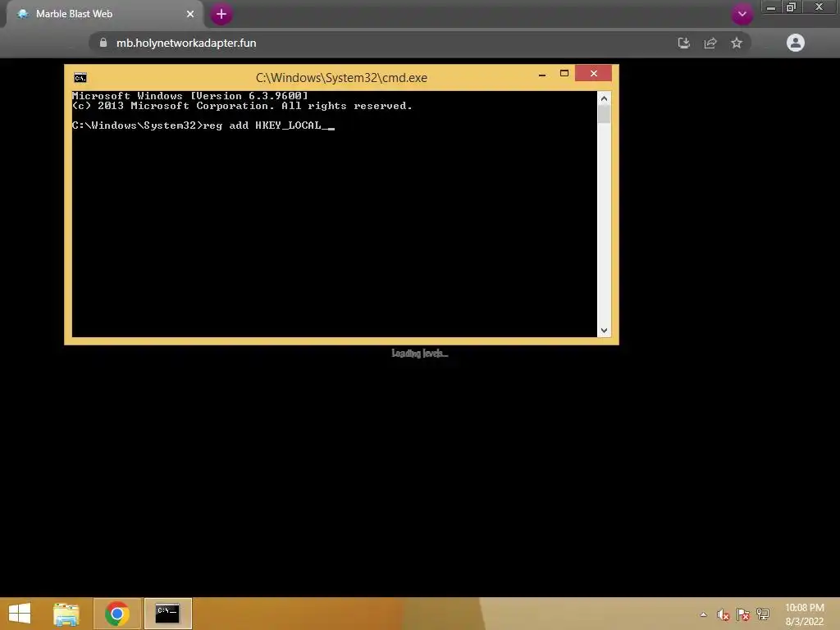840x630 pixels.
Task: Close the Marble Blast Web tab
Action: click(x=190, y=14)
